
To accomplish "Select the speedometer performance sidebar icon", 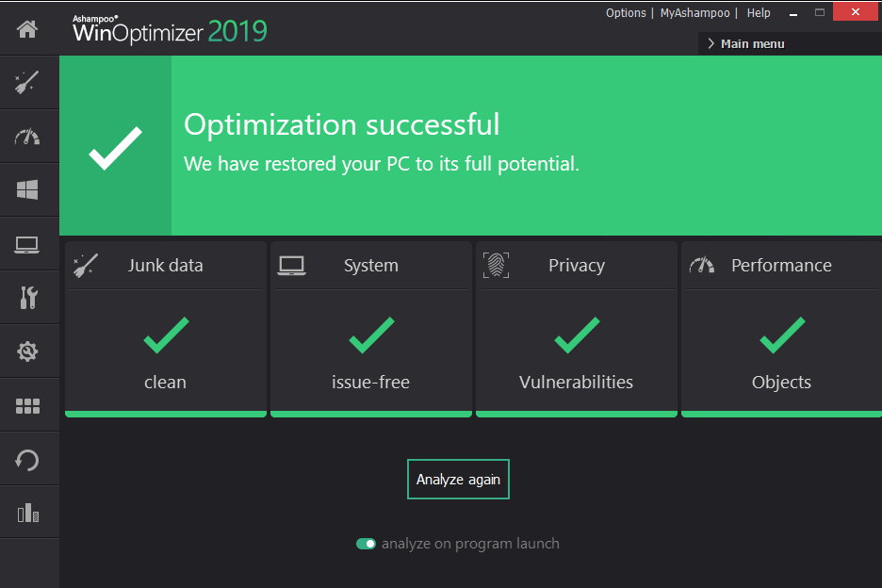I will coord(27,137).
